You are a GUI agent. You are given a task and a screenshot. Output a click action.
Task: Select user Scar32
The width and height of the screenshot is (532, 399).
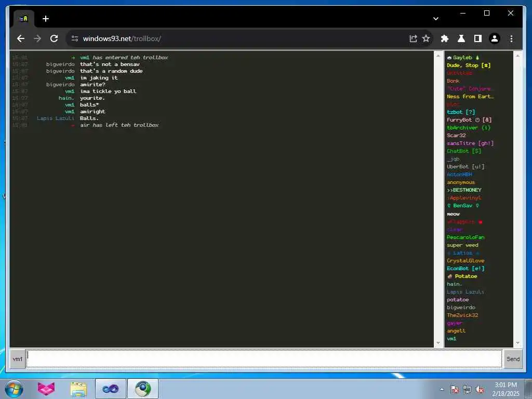pyautogui.click(x=456, y=136)
